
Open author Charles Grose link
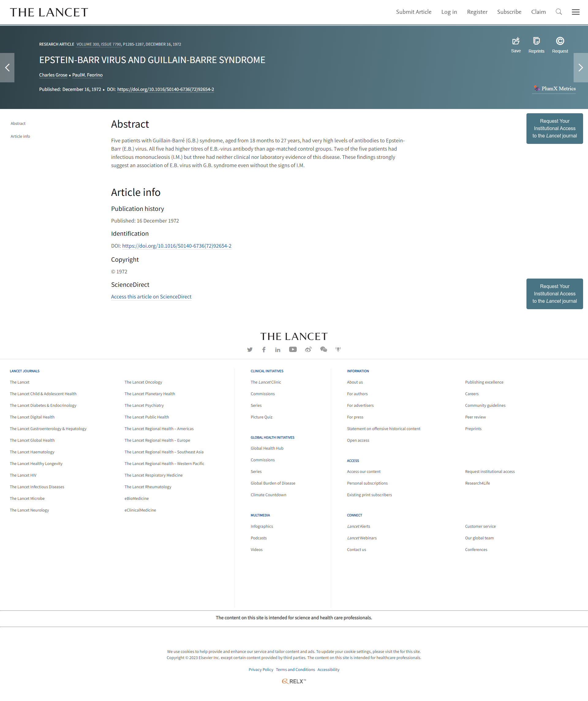[53, 75]
